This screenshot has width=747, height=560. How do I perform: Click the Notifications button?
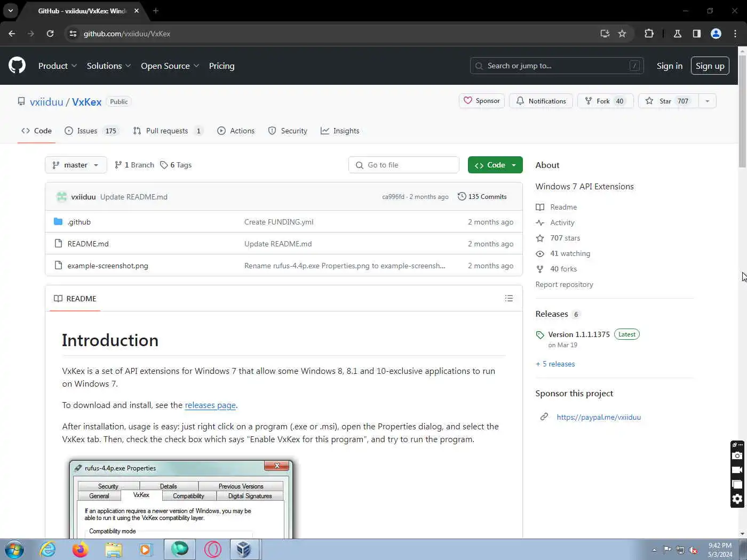click(x=541, y=101)
